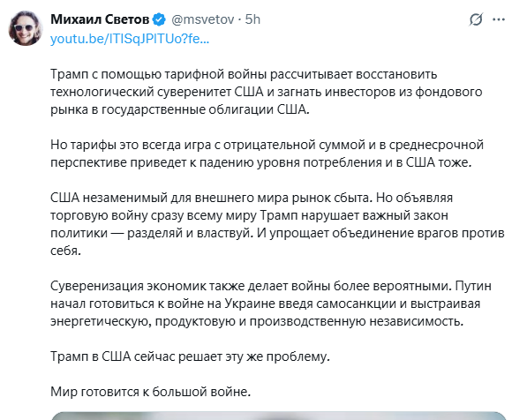This screenshot has height=420, width=512.
Task: Click the video preview card below the post
Action: click(x=279, y=416)
